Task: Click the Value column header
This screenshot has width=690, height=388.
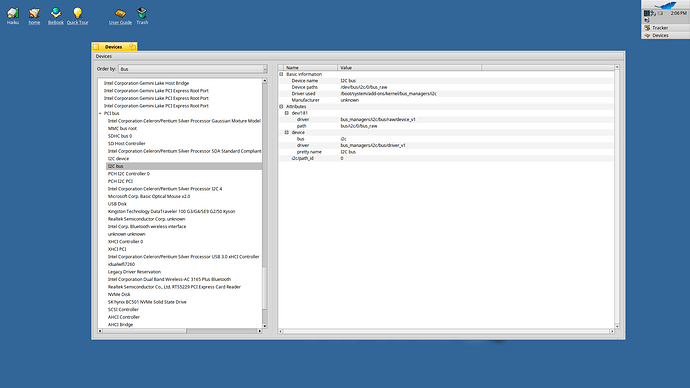Action: tap(409, 68)
